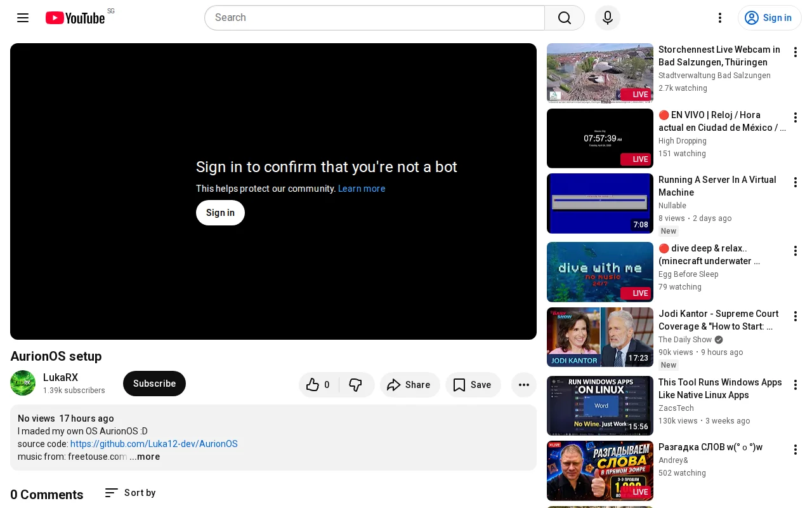Open title Running A Server In A Virtual Machine

(x=717, y=186)
